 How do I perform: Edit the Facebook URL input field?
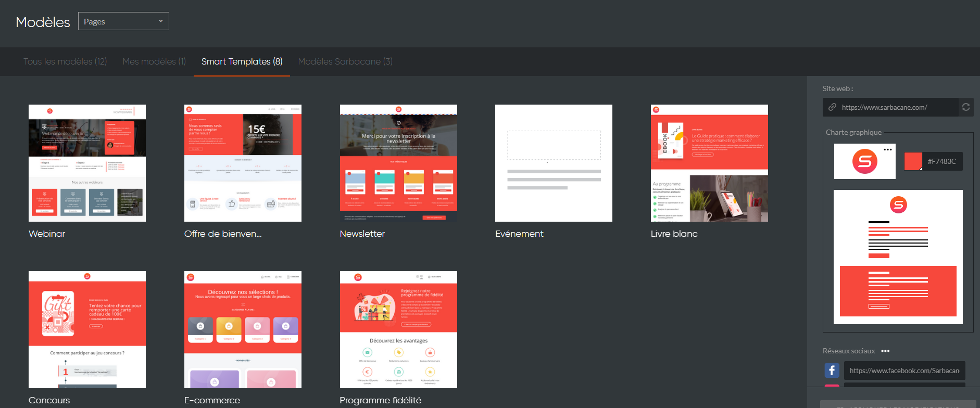(904, 371)
